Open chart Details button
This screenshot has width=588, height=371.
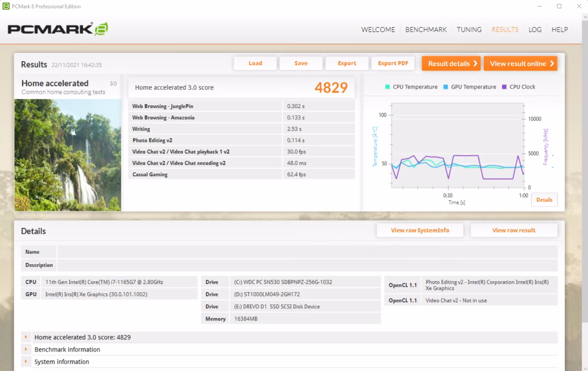click(x=544, y=199)
